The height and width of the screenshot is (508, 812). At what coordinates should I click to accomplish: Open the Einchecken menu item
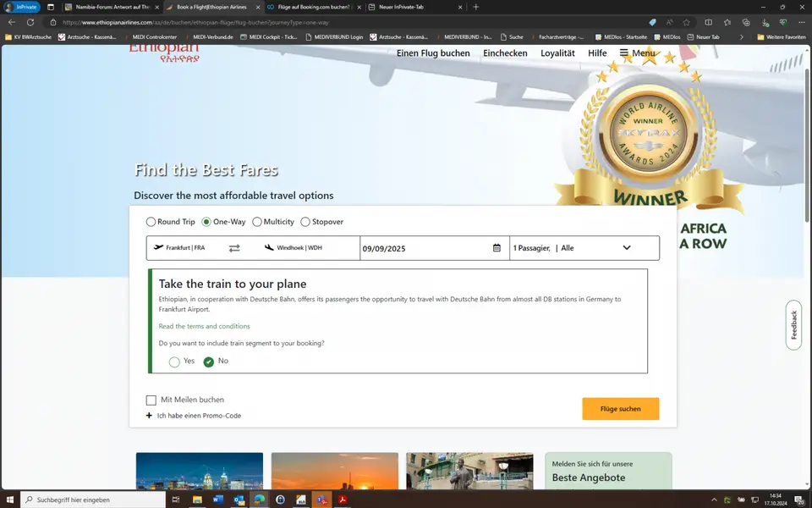click(x=505, y=52)
